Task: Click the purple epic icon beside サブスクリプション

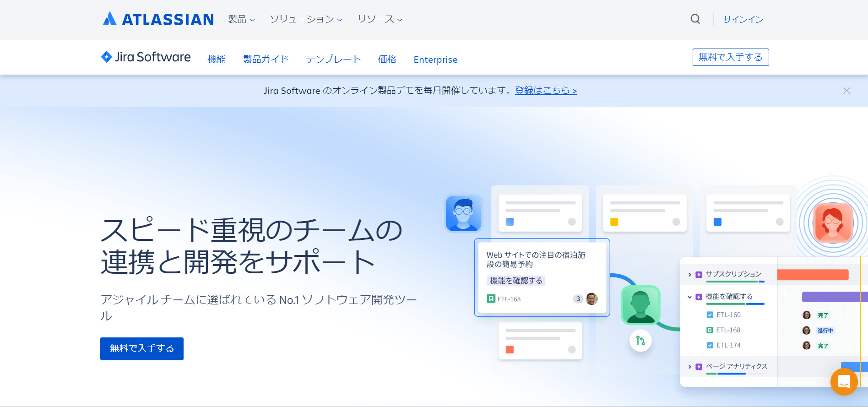Action: pyautogui.click(x=699, y=275)
